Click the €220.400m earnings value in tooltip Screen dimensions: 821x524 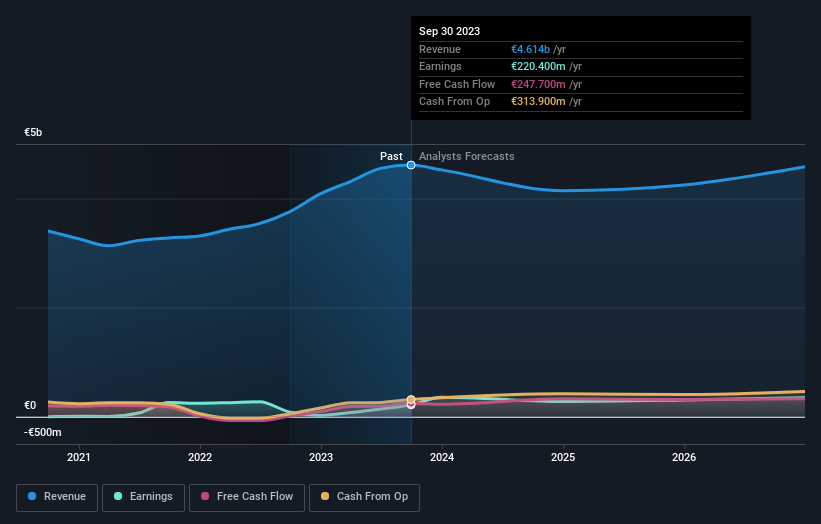[x=538, y=66]
